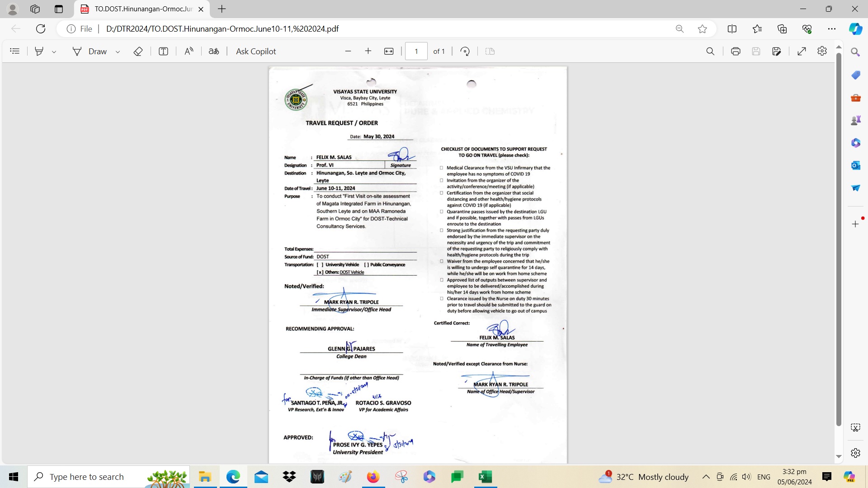Screen dimensions: 868x488
Task: Toggle the table of contents pane
Action: point(15,52)
